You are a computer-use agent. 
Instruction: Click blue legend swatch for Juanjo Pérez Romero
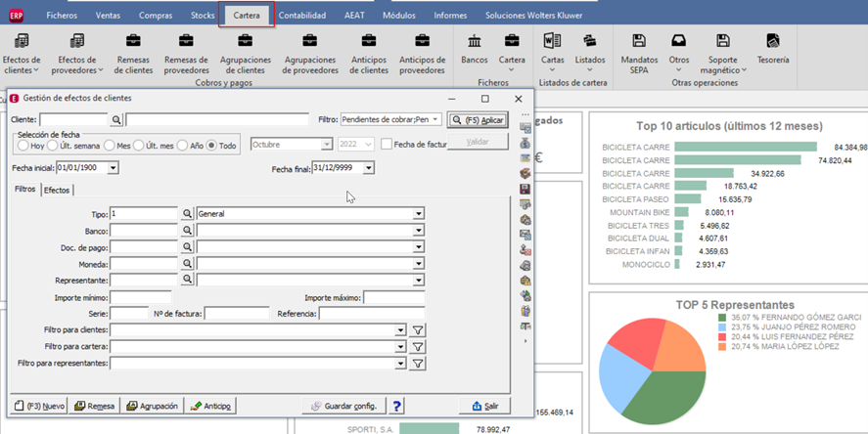(722, 327)
